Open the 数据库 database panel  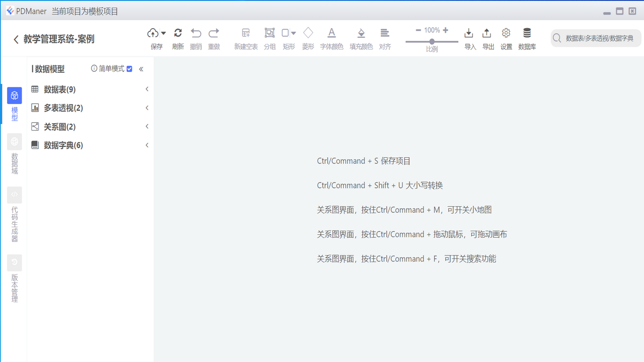(527, 38)
